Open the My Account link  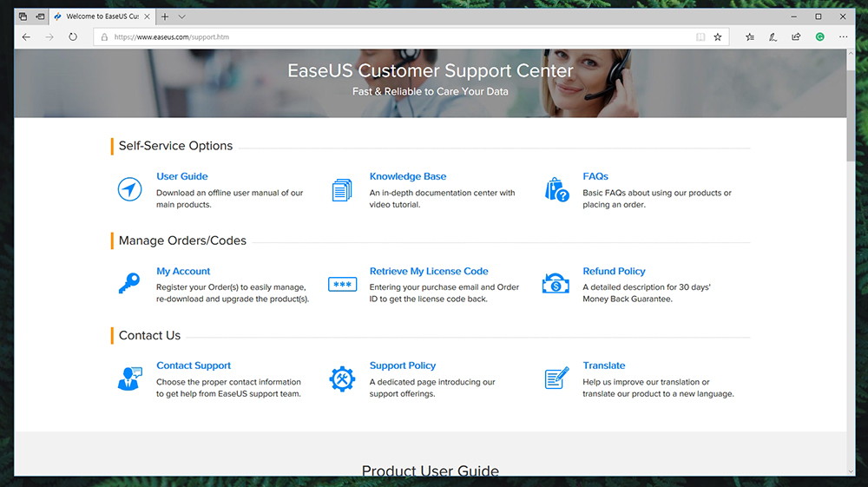[x=182, y=271]
